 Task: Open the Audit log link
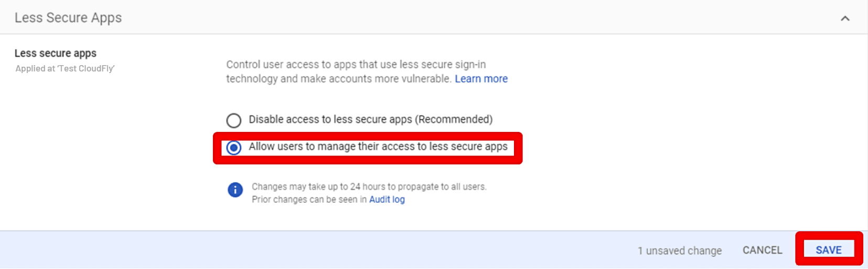pos(387,200)
